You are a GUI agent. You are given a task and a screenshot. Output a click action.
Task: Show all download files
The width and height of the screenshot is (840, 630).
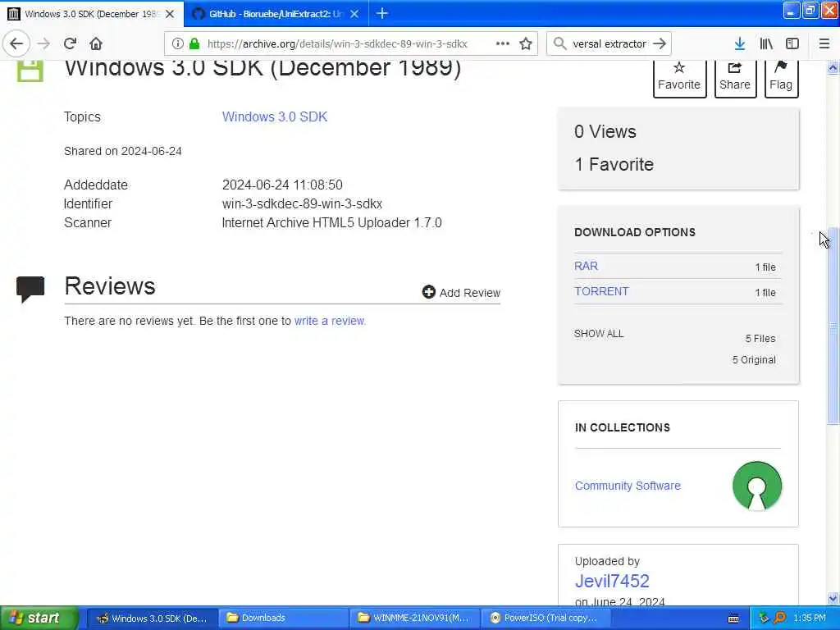pyautogui.click(x=599, y=334)
